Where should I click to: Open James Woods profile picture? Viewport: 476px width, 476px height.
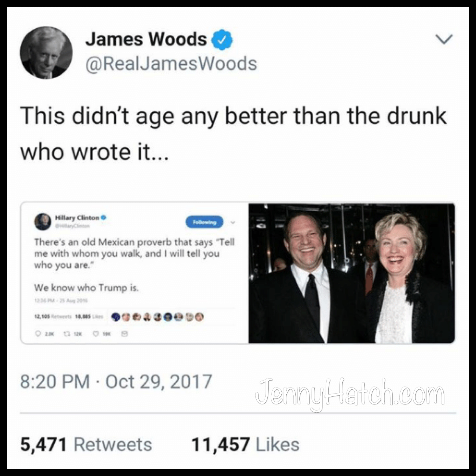tap(46, 53)
